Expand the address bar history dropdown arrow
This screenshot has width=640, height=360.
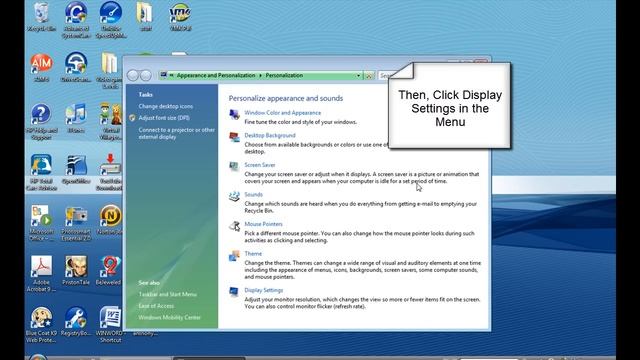point(358,76)
